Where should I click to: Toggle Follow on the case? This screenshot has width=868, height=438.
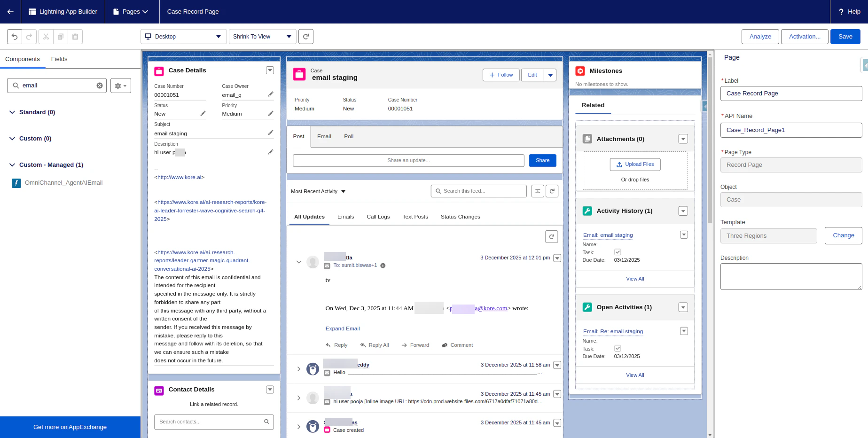tap(500, 75)
